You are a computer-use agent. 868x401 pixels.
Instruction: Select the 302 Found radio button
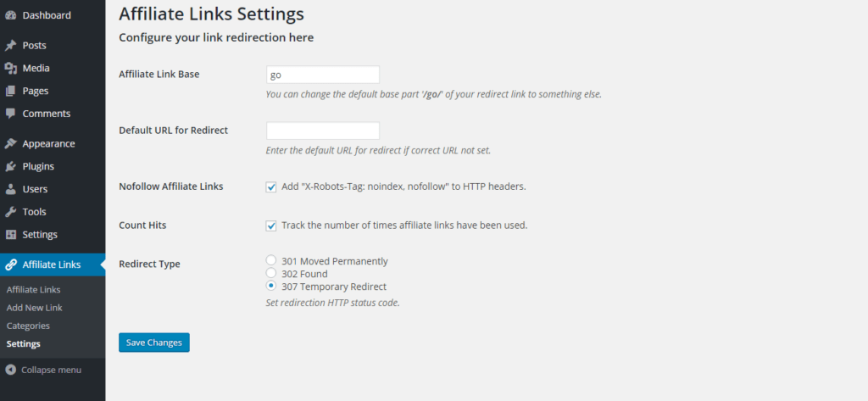(x=270, y=272)
